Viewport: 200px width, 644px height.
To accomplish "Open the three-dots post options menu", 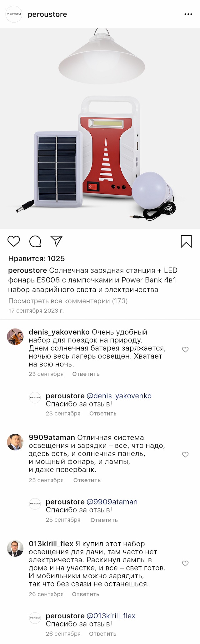I will [188, 14].
